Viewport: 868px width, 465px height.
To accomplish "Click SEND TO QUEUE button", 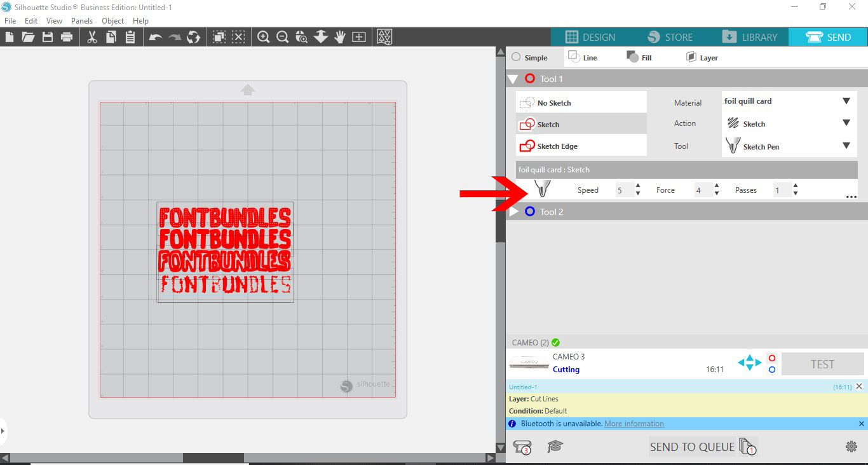I will [x=692, y=447].
